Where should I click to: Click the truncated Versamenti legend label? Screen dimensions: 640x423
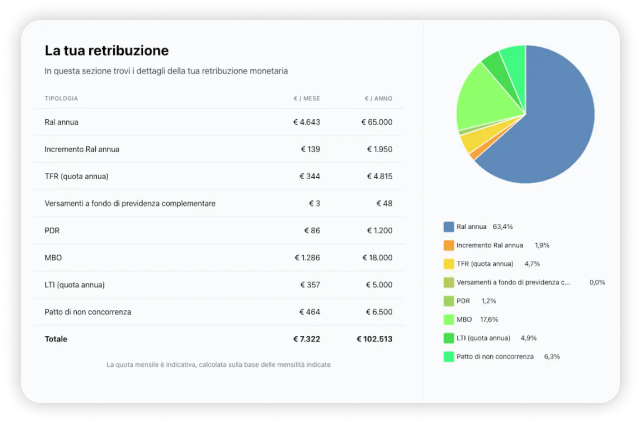(x=513, y=283)
